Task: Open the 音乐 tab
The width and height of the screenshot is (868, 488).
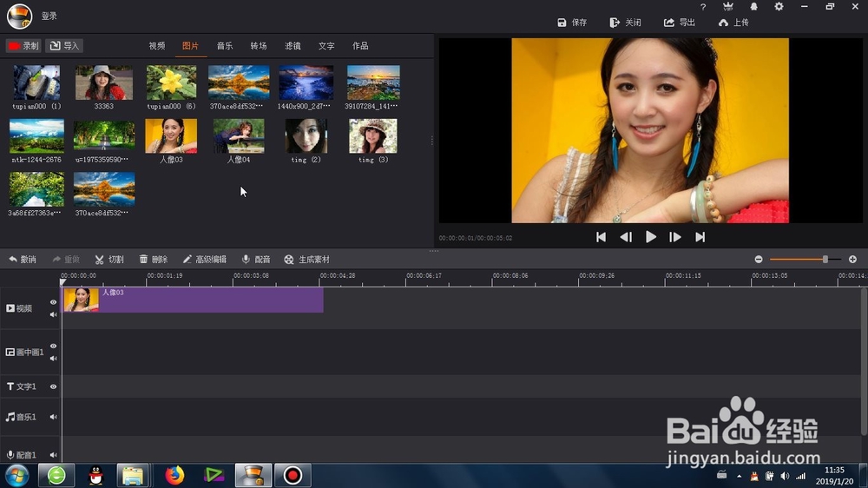Action: [224, 46]
